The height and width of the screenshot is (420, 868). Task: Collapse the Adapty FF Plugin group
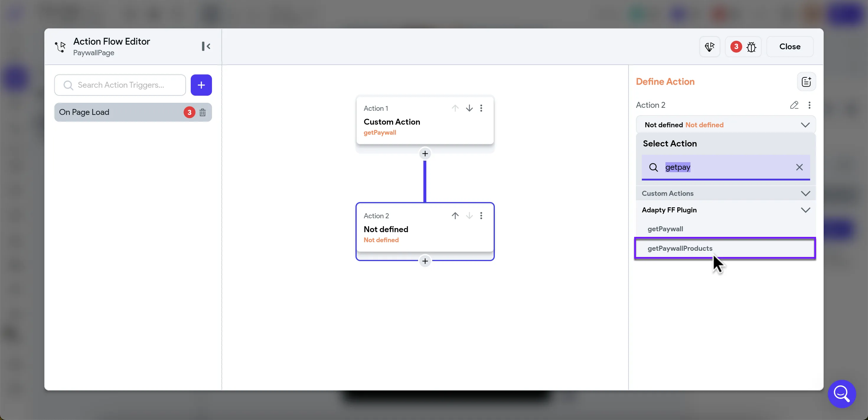(x=805, y=210)
